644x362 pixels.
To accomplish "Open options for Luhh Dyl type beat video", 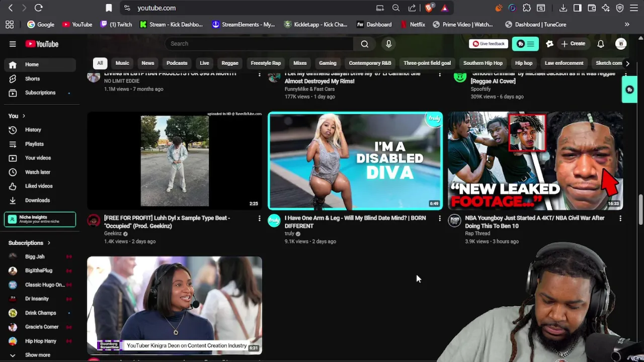I will pyautogui.click(x=260, y=218).
